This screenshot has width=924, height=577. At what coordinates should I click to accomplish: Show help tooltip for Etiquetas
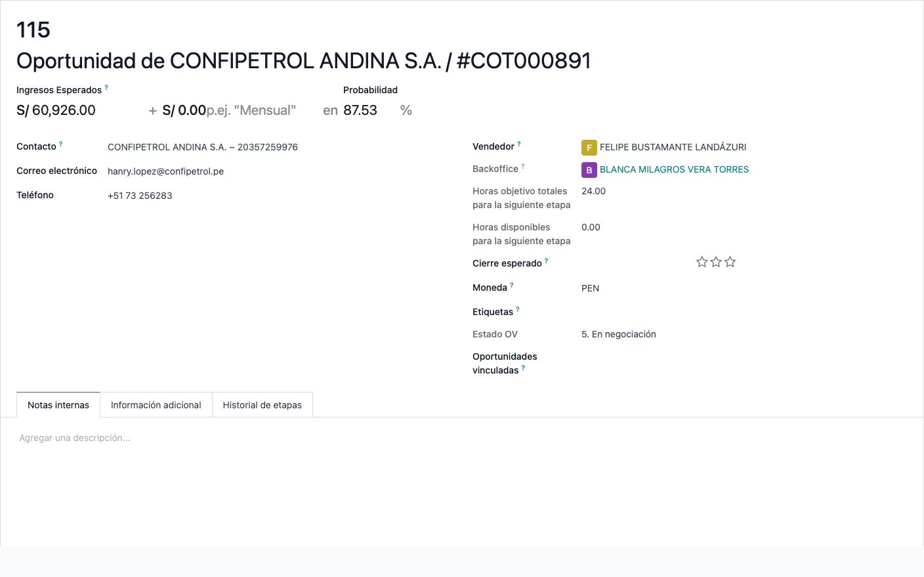[x=518, y=309]
